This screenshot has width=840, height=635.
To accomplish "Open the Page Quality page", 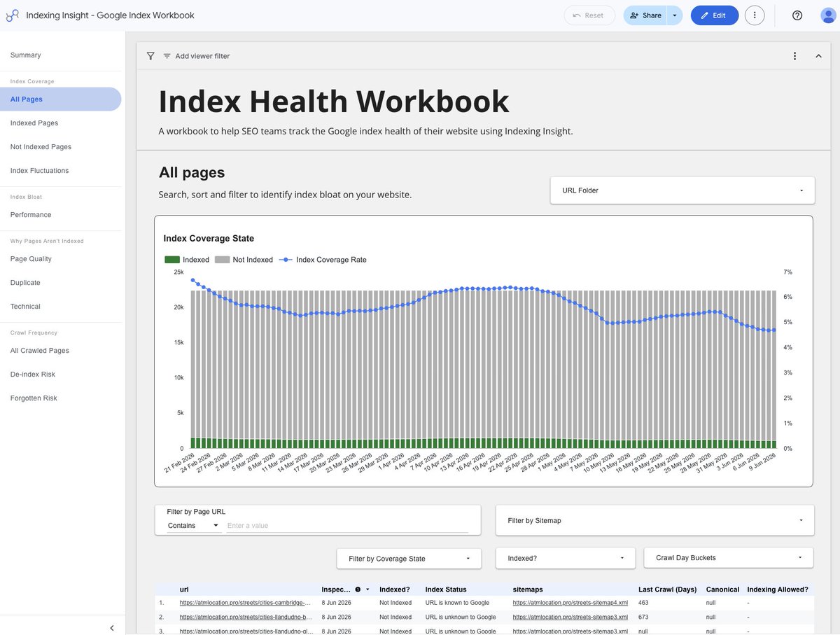I will (31, 259).
